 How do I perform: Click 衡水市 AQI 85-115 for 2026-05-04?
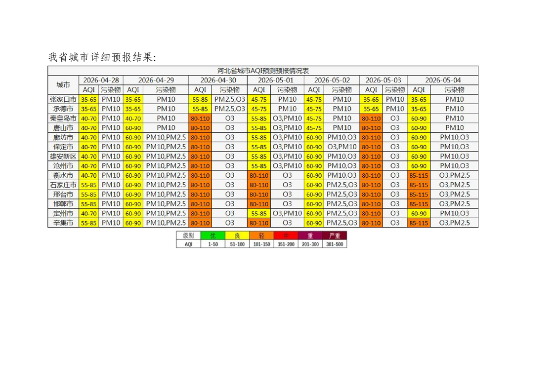coord(419,175)
